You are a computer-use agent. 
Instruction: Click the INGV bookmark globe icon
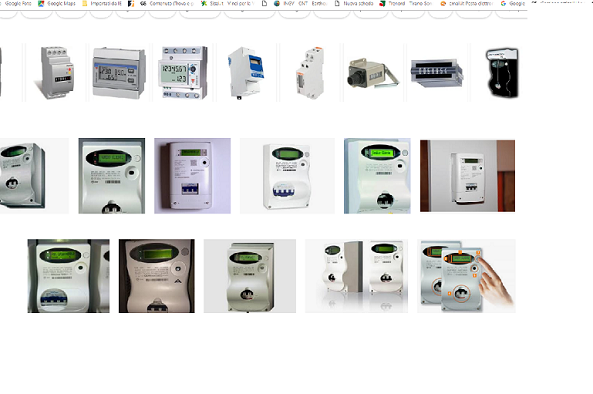277,3
